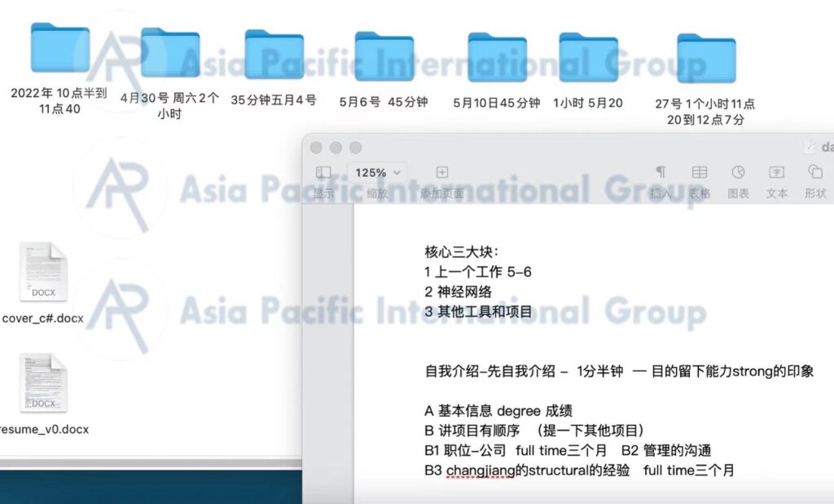This screenshot has width=834, height=504.
Task: Open the 125% zoom dropdown
Action: [377, 173]
